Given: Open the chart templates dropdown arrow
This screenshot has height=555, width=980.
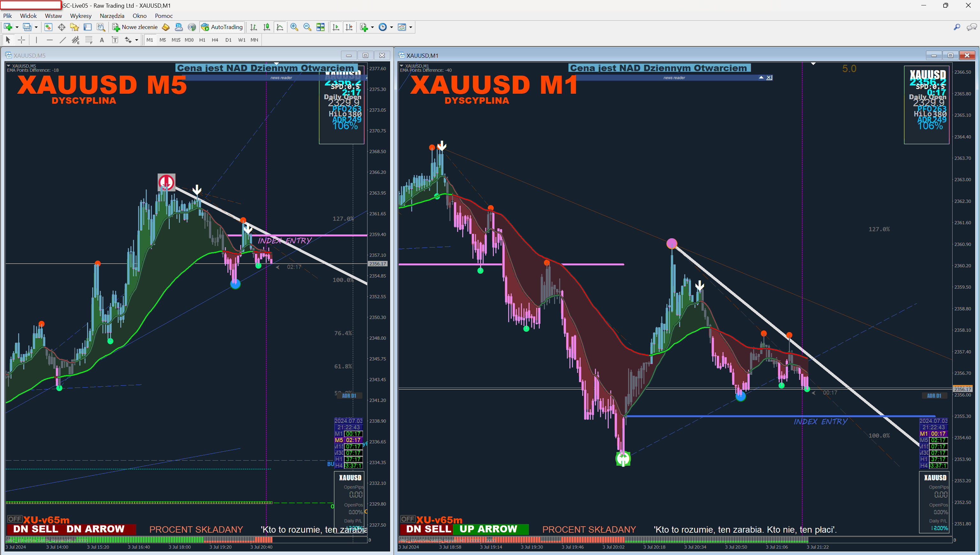Looking at the screenshot, I should (x=411, y=27).
